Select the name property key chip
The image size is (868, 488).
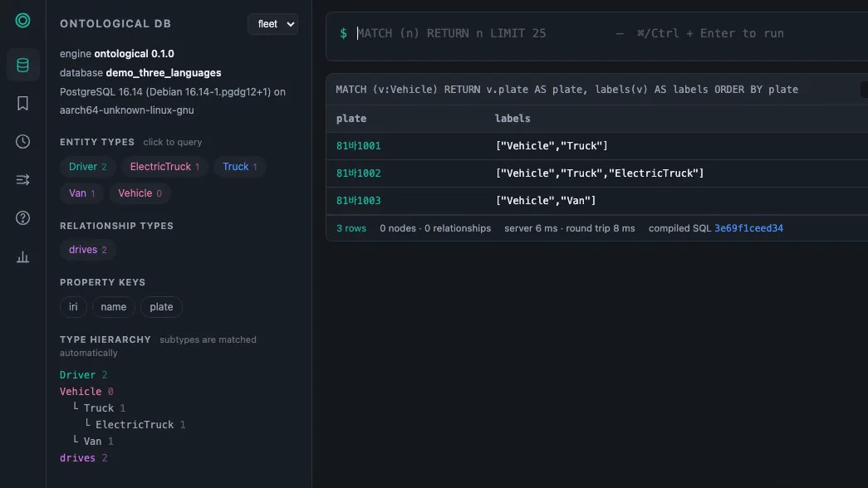pos(114,307)
